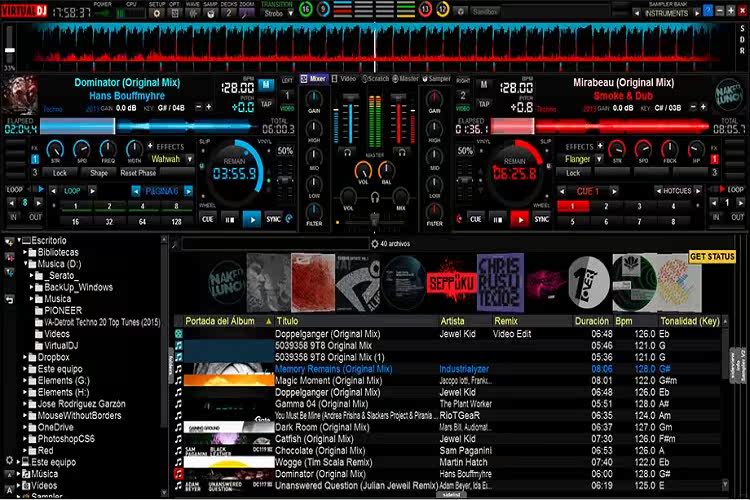
Task: Click the GET STATUS button
Action: pos(712,256)
